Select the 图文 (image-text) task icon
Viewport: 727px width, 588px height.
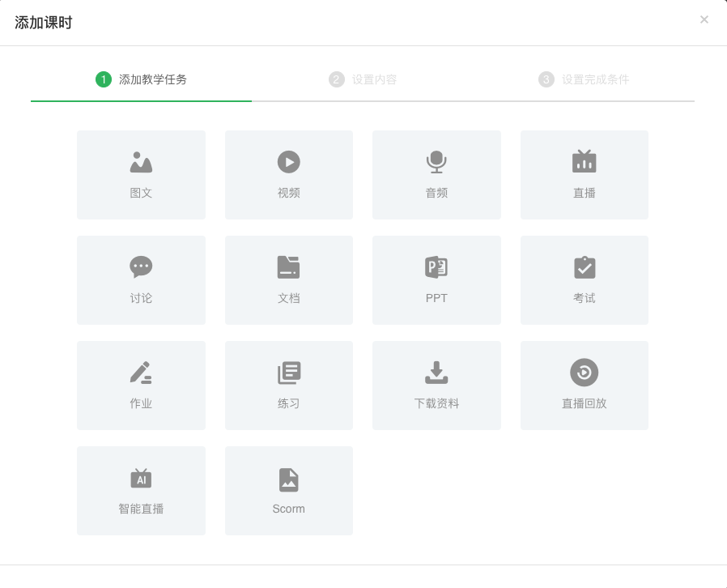pos(141,162)
